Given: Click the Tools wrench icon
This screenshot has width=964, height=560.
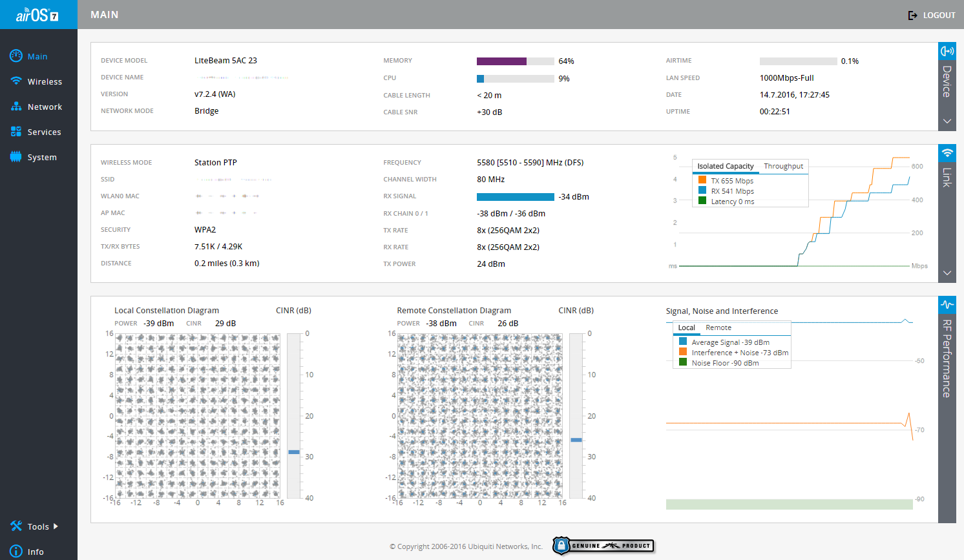Looking at the screenshot, I should click(16, 526).
